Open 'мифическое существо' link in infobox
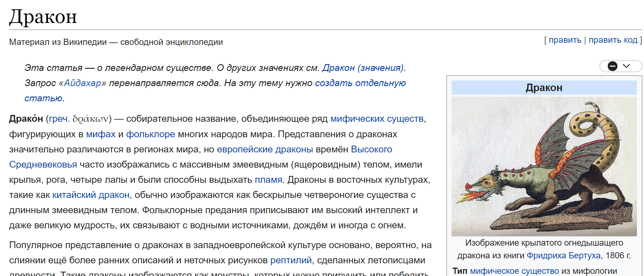Image resolution: width=644 pixels, height=276 pixels. pyautogui.click(x=514, y=271)
